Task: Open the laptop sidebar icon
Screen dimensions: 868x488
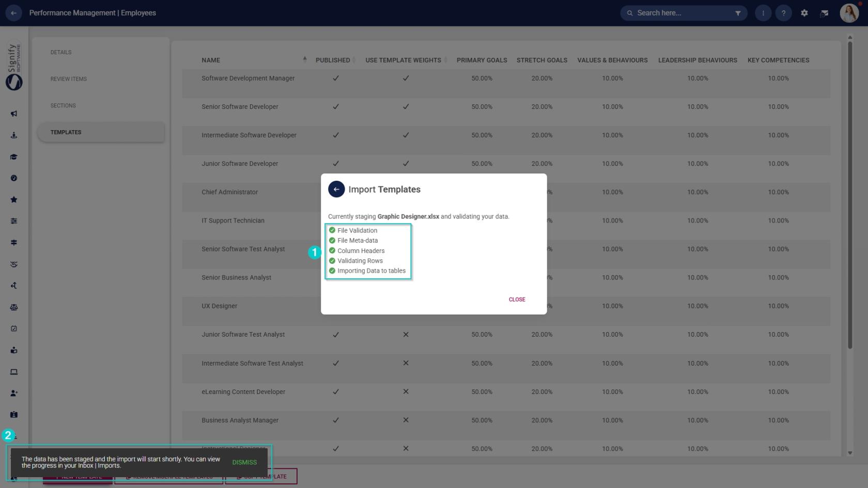Action: 14,372
